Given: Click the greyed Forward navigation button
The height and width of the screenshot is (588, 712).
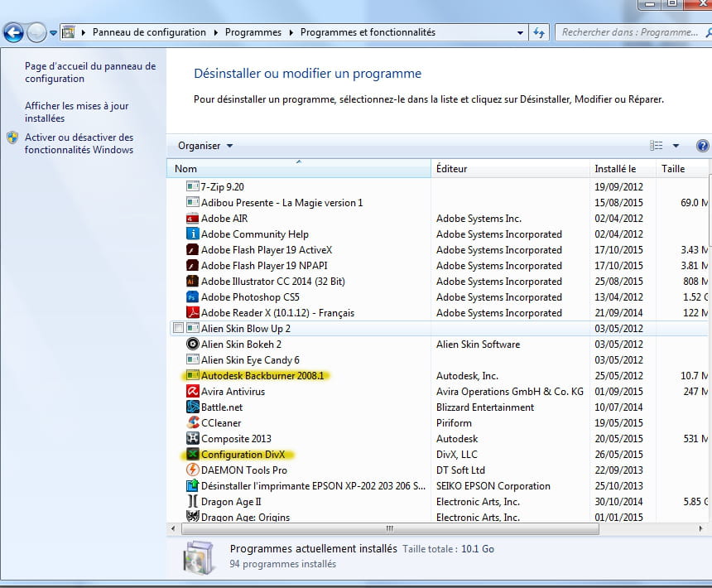Looking at the screenshot, I should (36, 32).
